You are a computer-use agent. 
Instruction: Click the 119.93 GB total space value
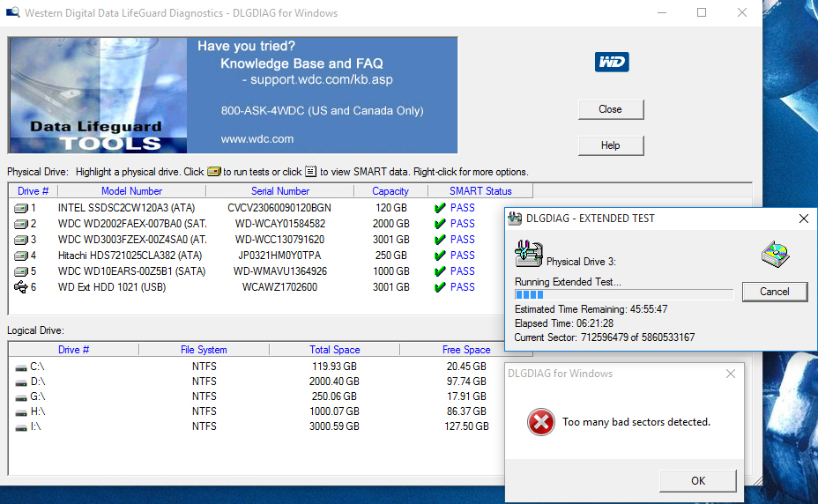click(334, 367)
